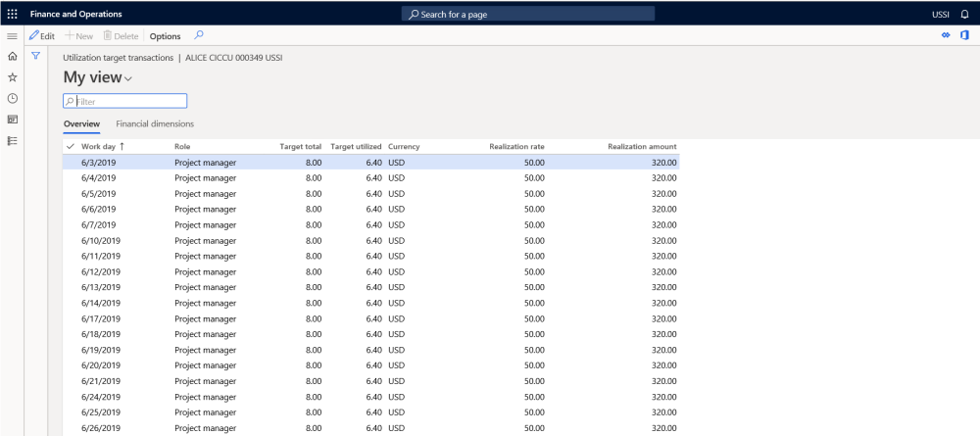Open Currency column header menu
980x436 pixels.
(404, 146)
